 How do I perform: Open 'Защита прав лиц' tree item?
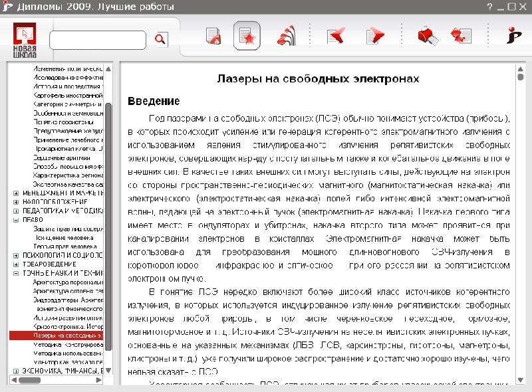68,229
